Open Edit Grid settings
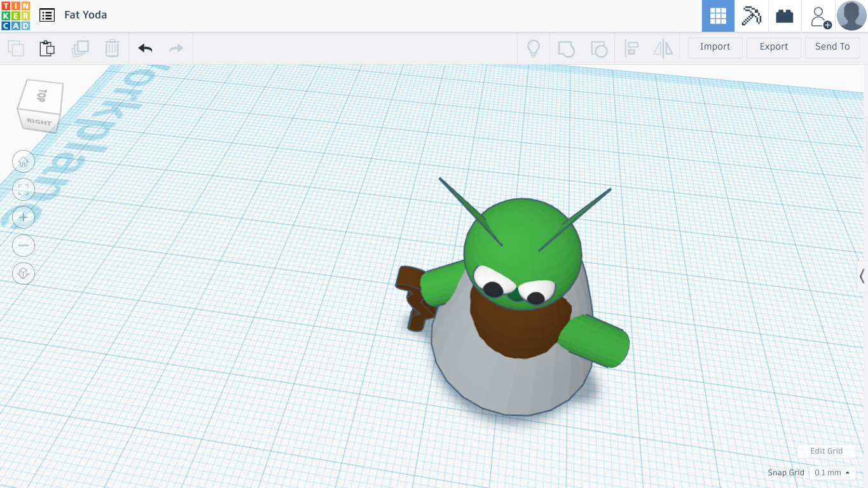This screenshot has height=488, width=868. pyautogui.click(x=826, y=451)
